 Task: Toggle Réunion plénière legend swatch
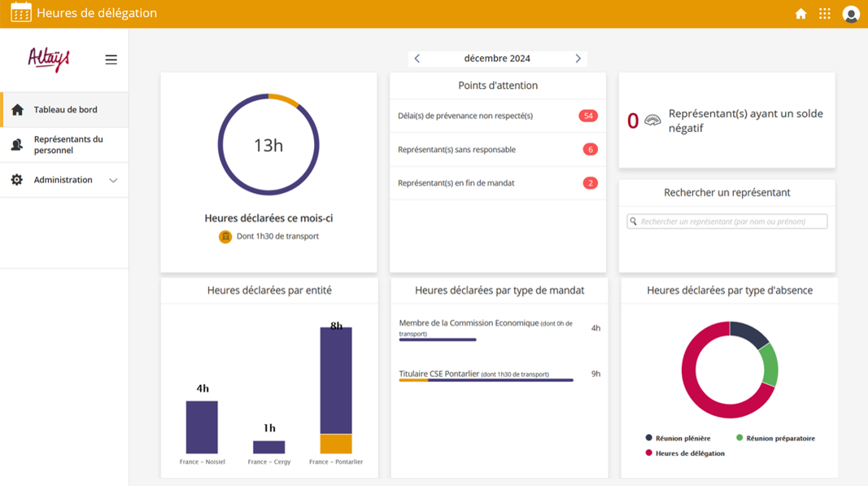(x=649, y=438)
